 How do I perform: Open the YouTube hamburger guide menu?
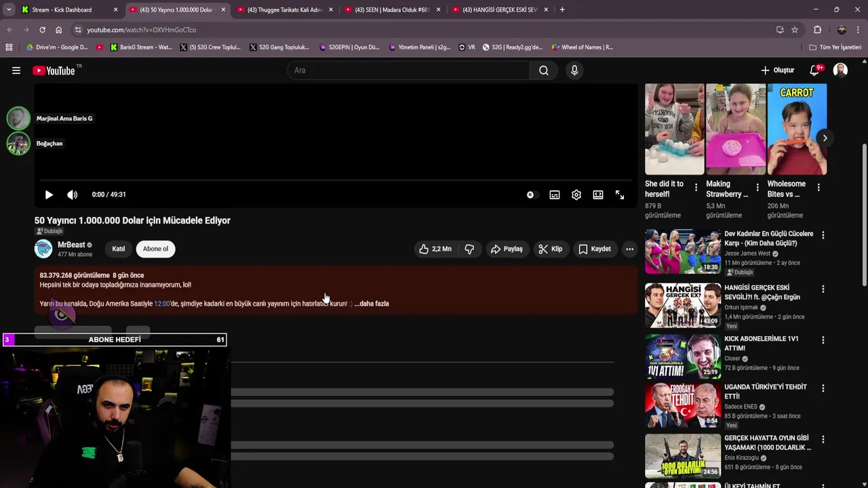click(16, 70)
